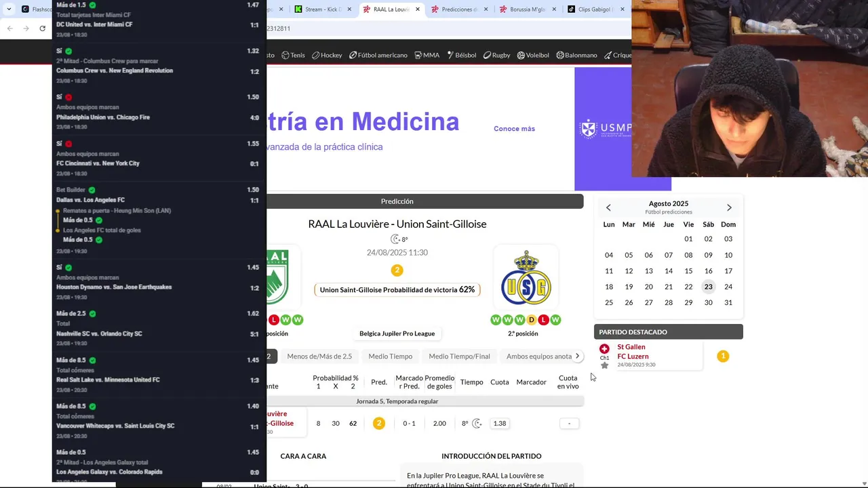This screenshot has width=868, height=488.
Task: Select August 22 in the calendar
Action: tap(688, 287)
